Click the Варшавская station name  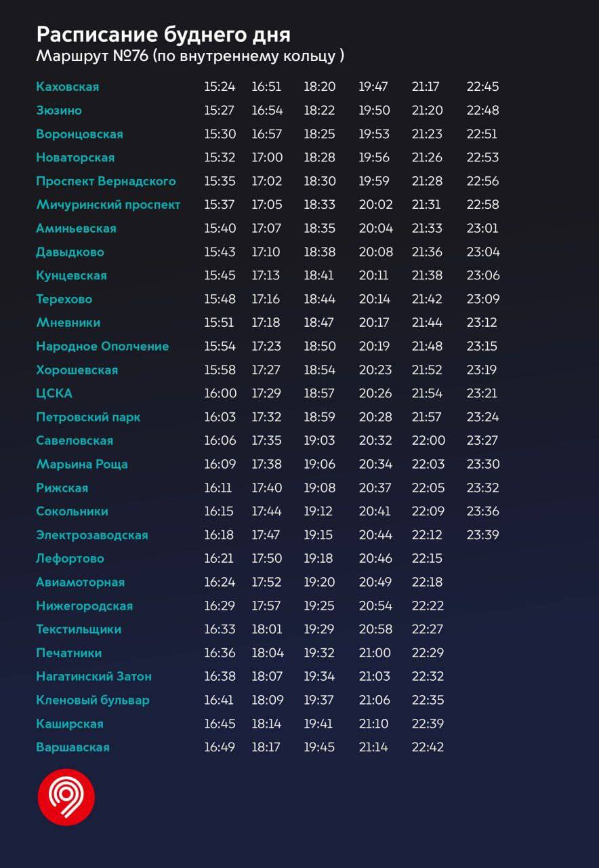pyautogui.click(x=73, y=747)
